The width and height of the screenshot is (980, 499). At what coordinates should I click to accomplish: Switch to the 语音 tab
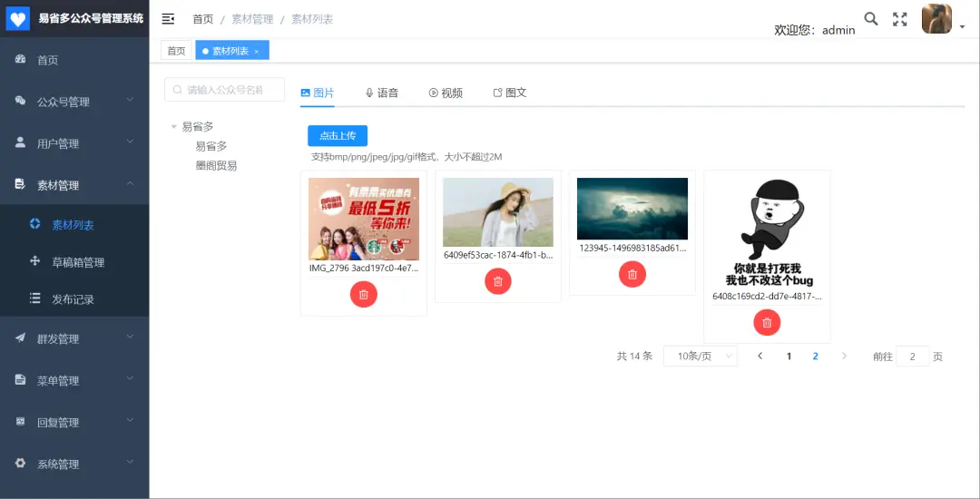[x=382, y=93]
